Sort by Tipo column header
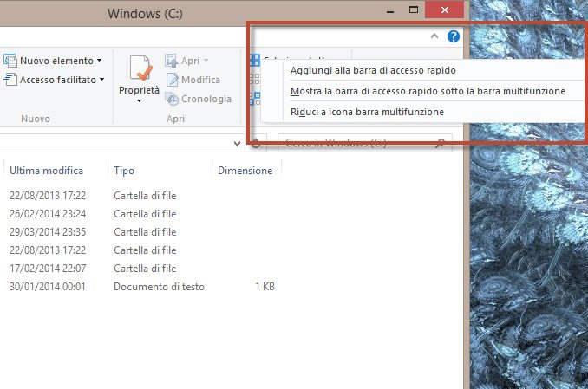Image resolution: width=588 pixels, height=389 pixels. pos(124,171)
